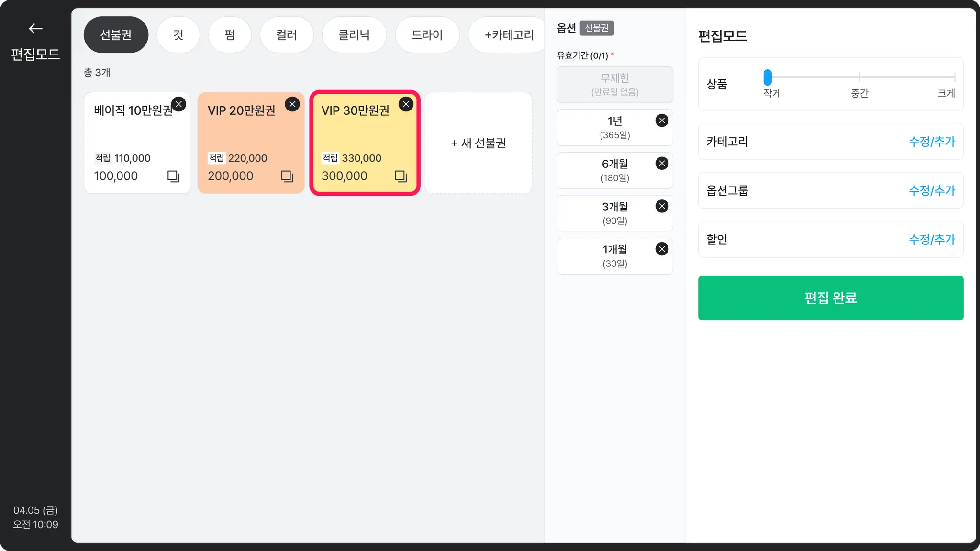Click the back arrow icon
The width and height of the screenshot is (980, 551).
pyautogui.click(x=35, y=29)
